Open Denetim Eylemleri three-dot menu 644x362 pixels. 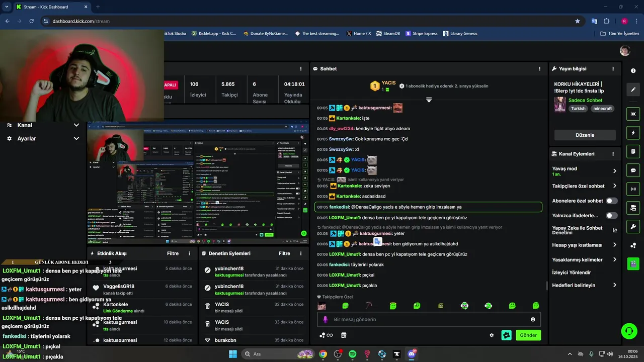coord(301,253)
